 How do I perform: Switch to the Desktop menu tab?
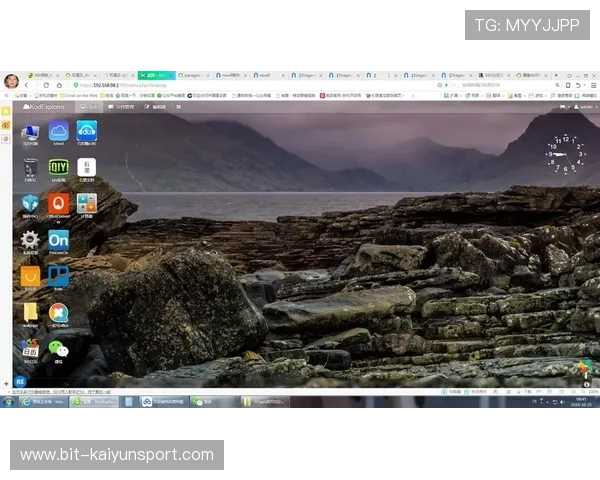(x=90, y=106)
